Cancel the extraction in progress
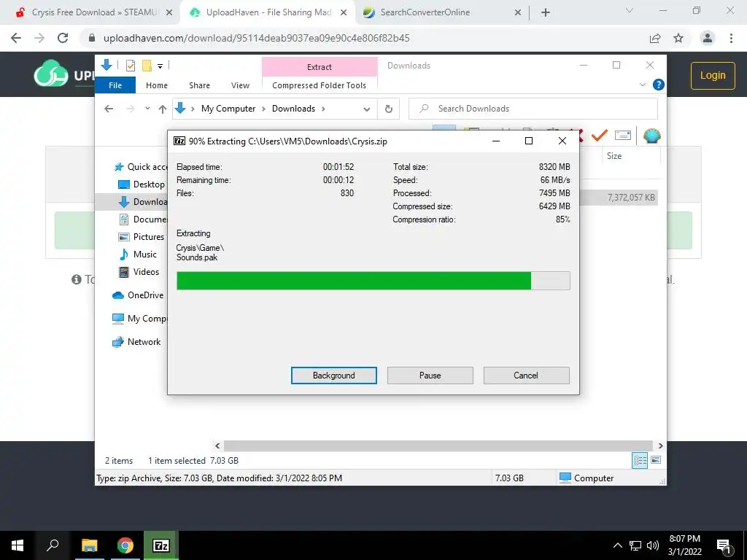This screenshot has width=747, height=560. click(526, 376)
